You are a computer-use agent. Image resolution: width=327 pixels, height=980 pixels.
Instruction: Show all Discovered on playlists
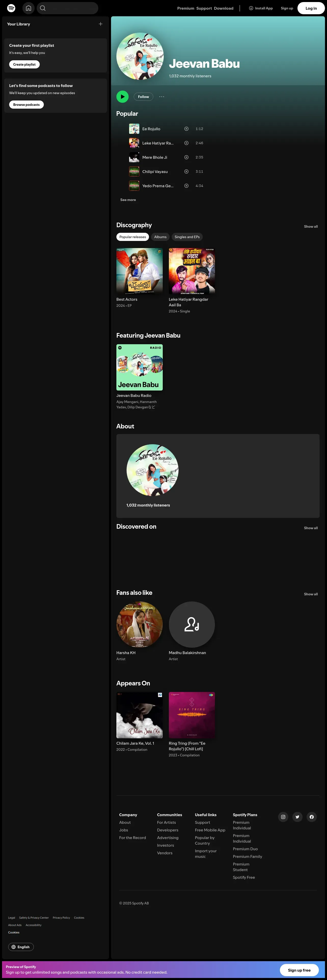point(311,528)
